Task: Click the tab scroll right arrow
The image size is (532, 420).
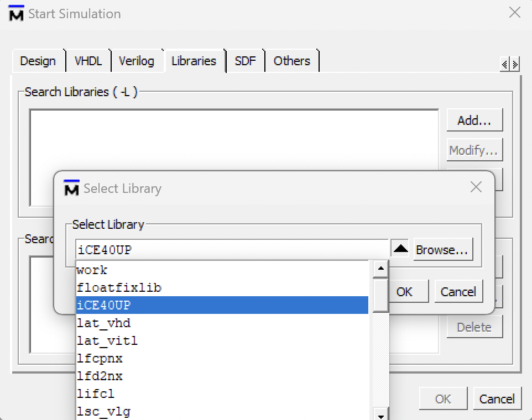Action: (x=515, y=64)
